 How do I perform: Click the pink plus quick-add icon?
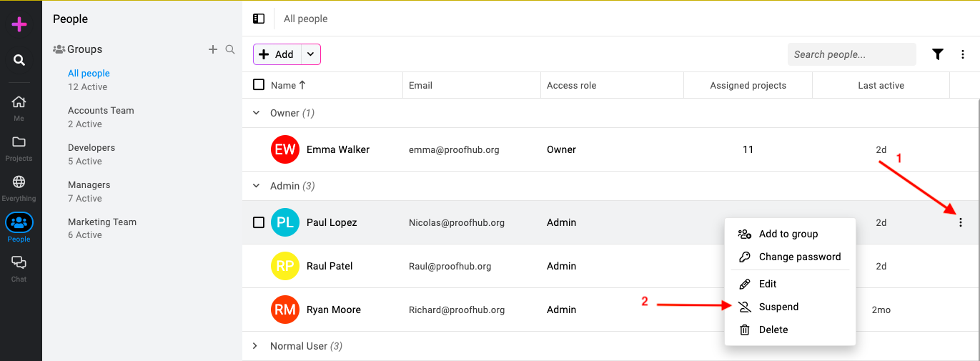19,24
